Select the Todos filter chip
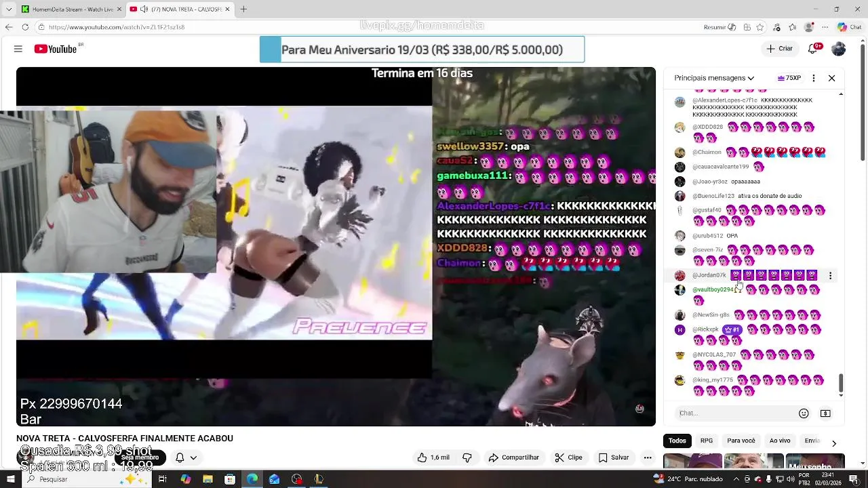868x488 pixels. tap(677, 441)
